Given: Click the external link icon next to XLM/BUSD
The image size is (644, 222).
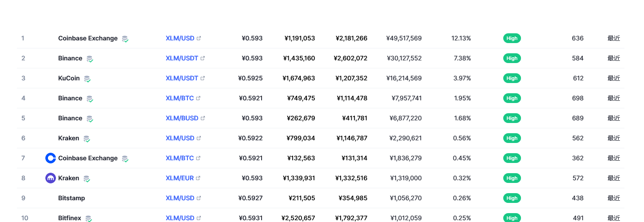Looking at the screenshot, I should [203, 118].
